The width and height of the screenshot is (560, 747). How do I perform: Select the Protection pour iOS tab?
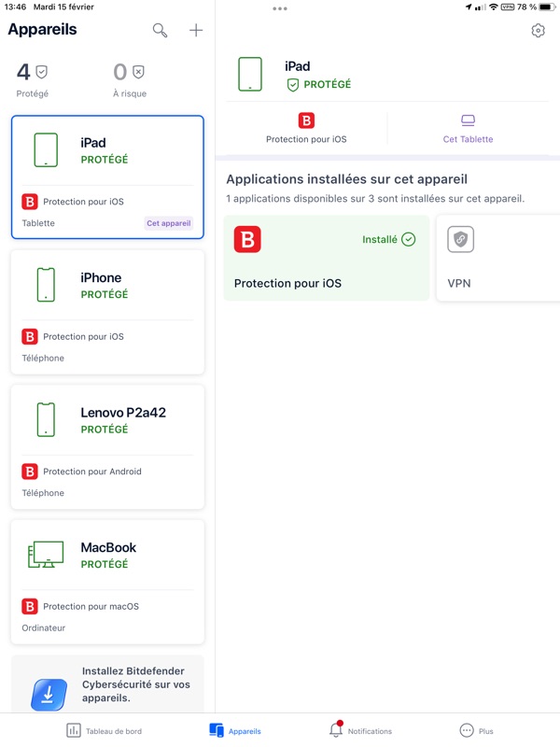click(306, 128)
